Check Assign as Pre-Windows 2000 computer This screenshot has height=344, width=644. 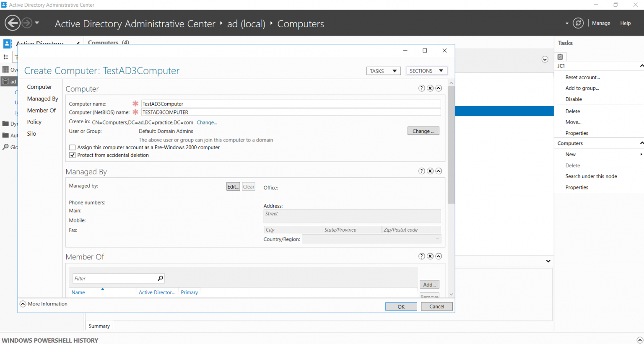(73, 147)
